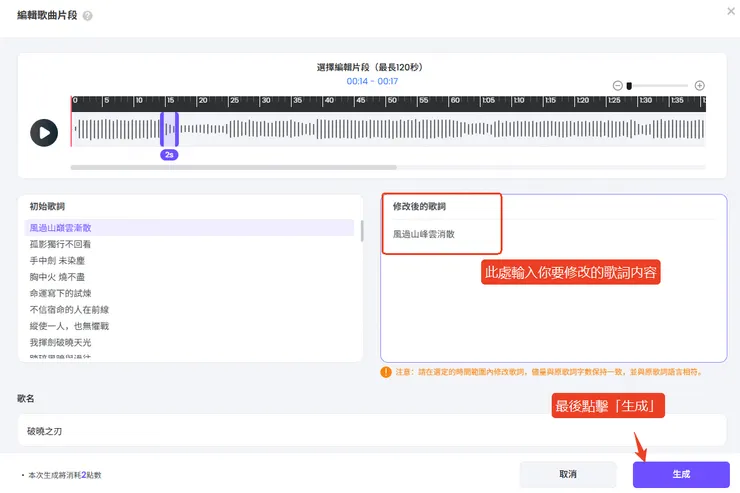
Task: Click the 1:05 mark on timeline ruler
Action: [488, 100]
